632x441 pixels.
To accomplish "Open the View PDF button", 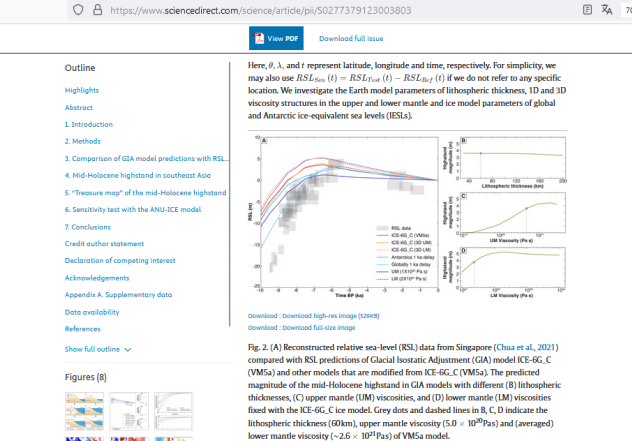I will (x=276, y=38).
